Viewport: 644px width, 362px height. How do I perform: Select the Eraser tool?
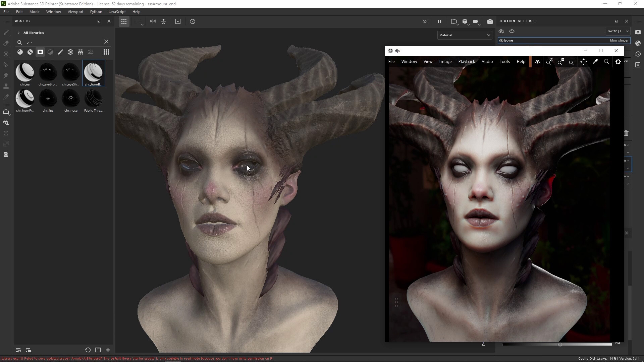click(6, 43)
